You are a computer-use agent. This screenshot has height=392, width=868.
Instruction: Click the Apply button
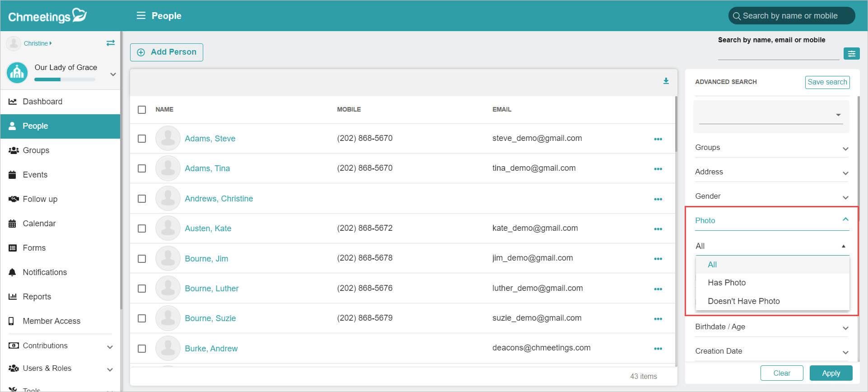click(x=831, y=373)
